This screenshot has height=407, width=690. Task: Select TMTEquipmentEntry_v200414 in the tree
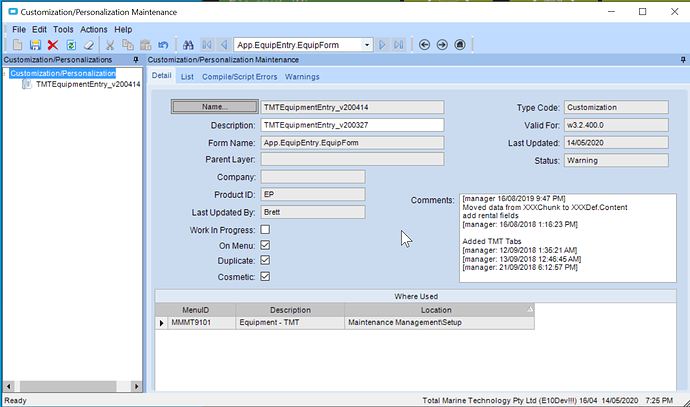[x=87, y=85]
